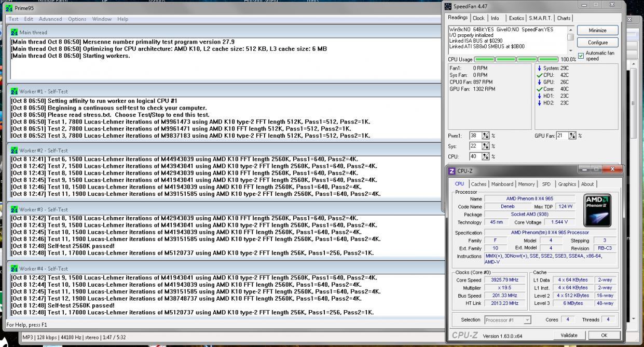Screen dimensions: 644x347
Task: Click the Pwm1 speed stepper arrows
Action: [486, 136]
